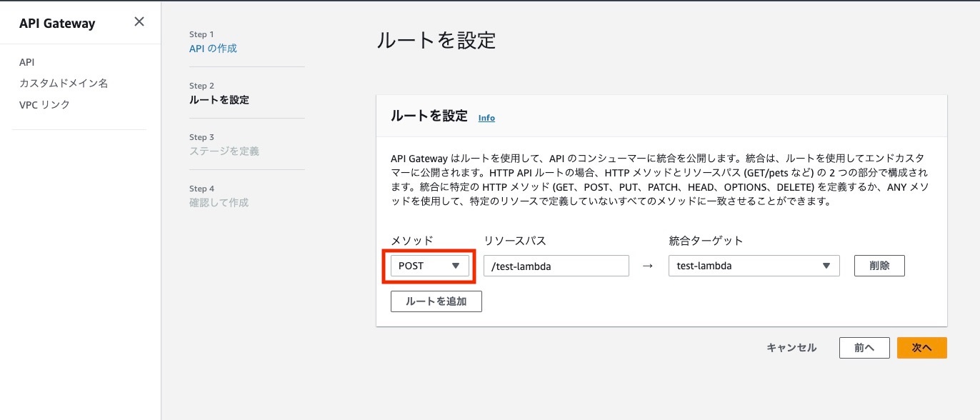Click the メソッド field label
The image size is (980, 420).
tap(412, 241)
